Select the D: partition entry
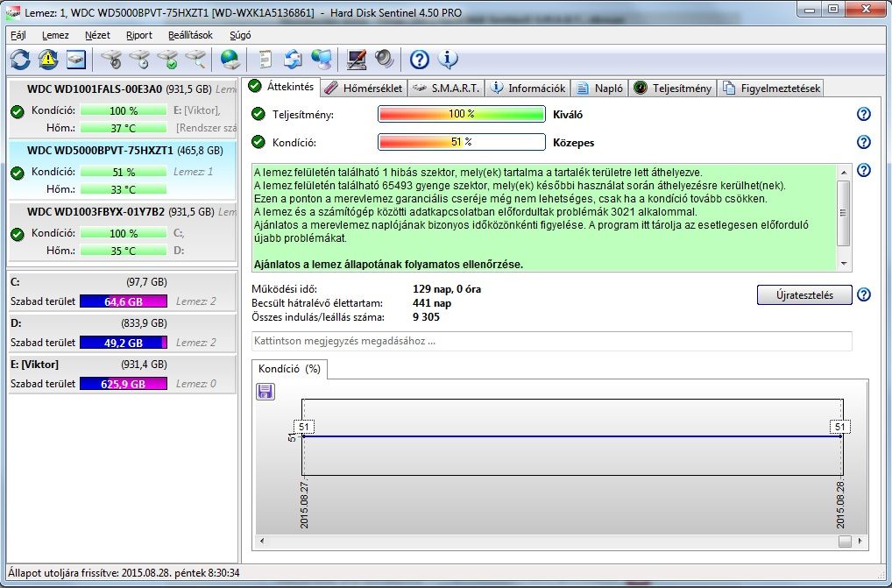 tap(123, 333)
